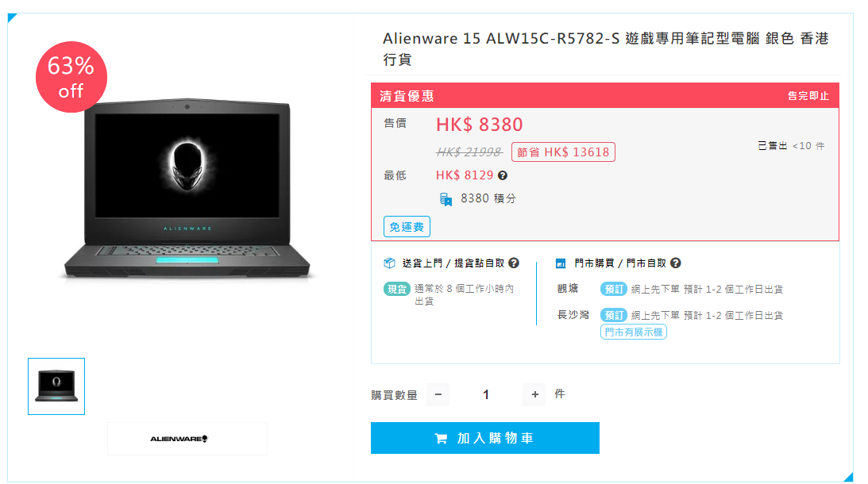This screenshot has height=484, width=868.
Task: Add the laptop to cart (加入購物車)
Action: 485,438
